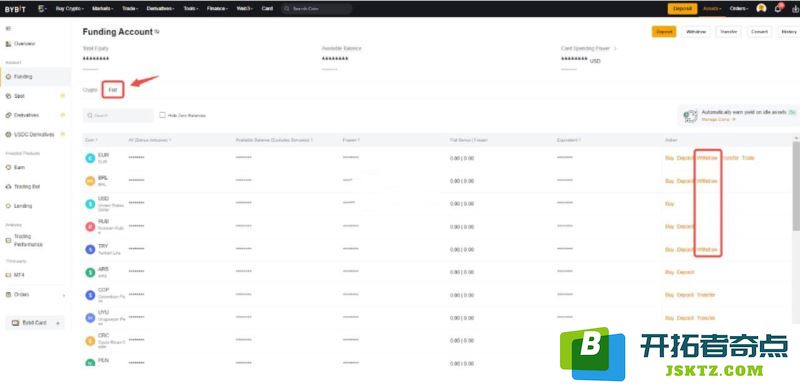Viewport: 800px width, 384px height.
Task: Switch to the Crypto tab
Action: 90,90
